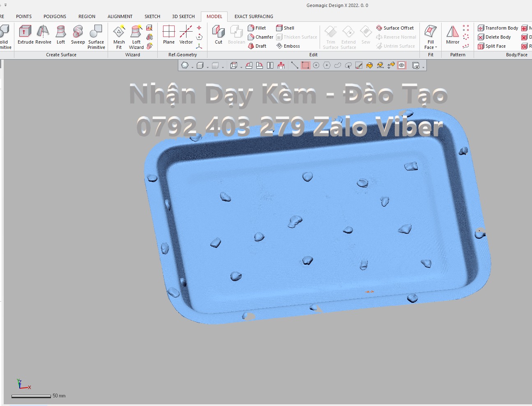Choose the Mirror pattern tool
This screenshot has width=532, height=406.
pos(452,35)
